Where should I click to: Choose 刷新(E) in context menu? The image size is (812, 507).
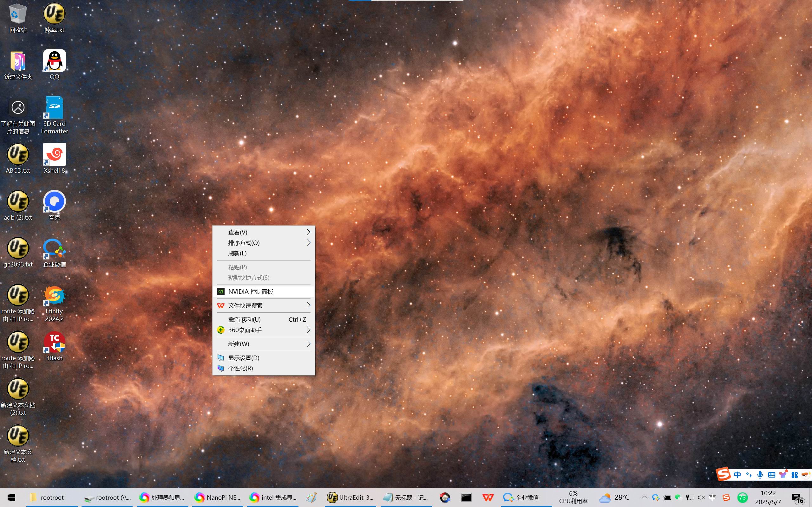pos(238,253)
